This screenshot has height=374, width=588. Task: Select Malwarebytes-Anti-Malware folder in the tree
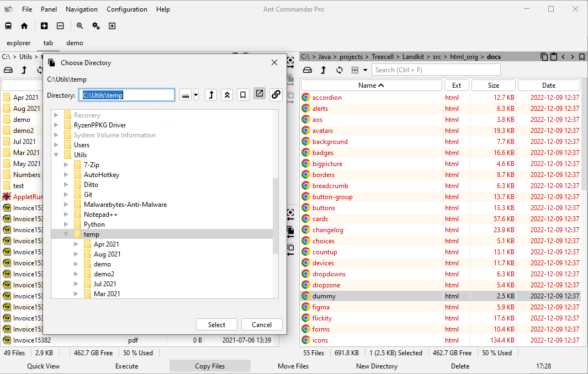(125, 204)
